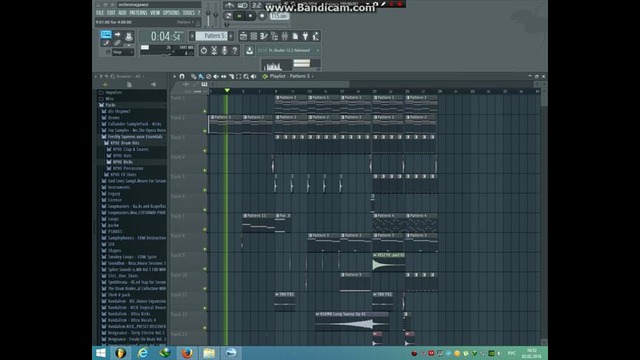The image size is (640, 360).
Task: Select the Playback speaker tool in Playlist
Action: 253,76
